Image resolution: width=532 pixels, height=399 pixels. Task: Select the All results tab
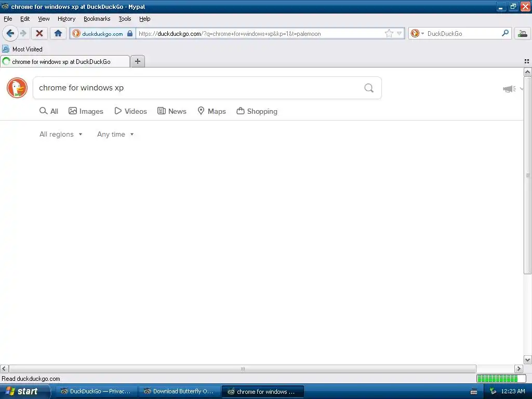49,111
